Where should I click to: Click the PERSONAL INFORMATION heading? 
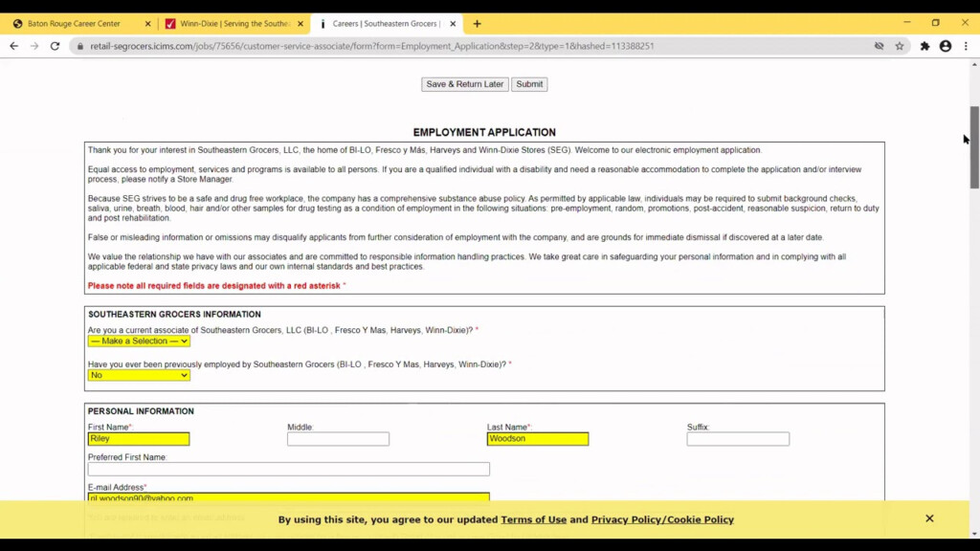pyautogui.click(x=141, y=411)
